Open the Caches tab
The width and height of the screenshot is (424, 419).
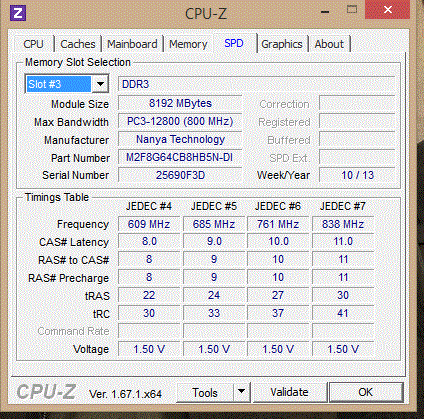(78, 44)
